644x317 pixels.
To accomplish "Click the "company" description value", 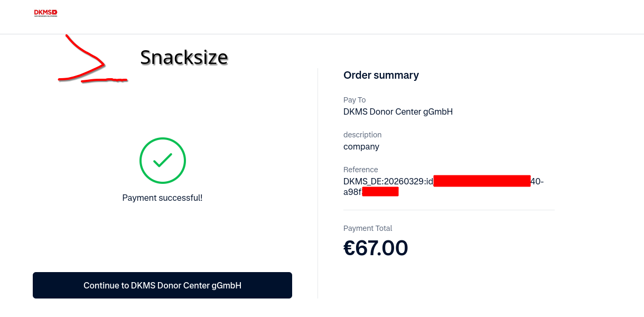I will coord(361,146).
